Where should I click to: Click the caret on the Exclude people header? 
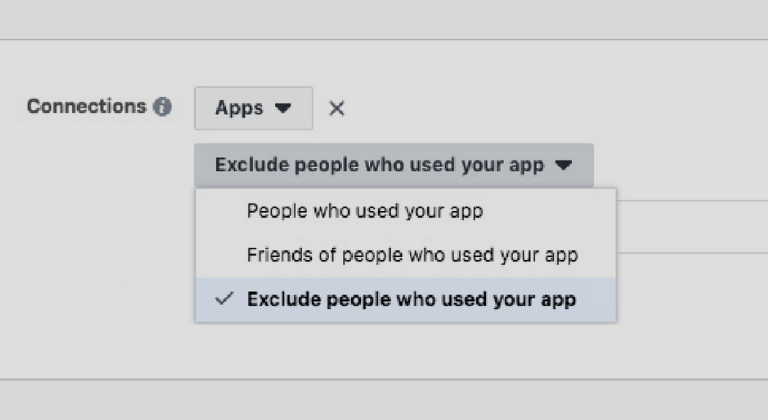pos(564,165)
